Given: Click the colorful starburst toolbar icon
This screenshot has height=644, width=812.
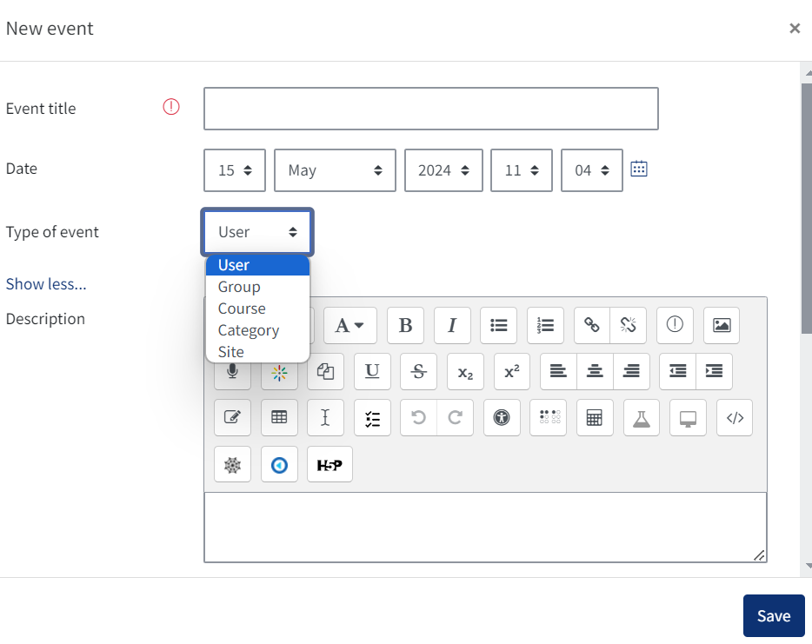Looking at the screenshot, I should click(x=280, y=372).
